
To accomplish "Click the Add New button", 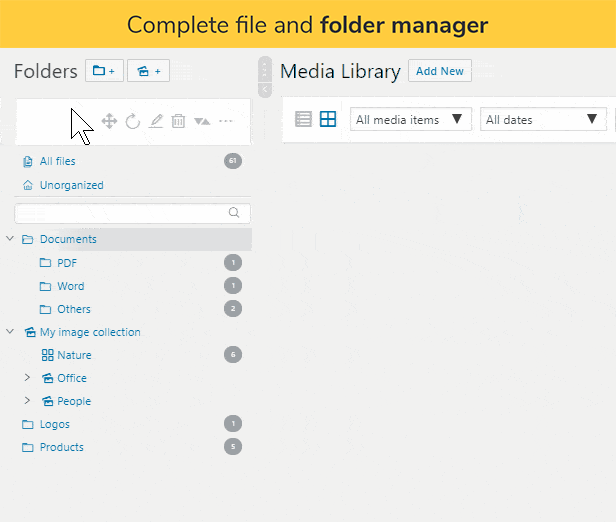I will [x=440, y=71].
